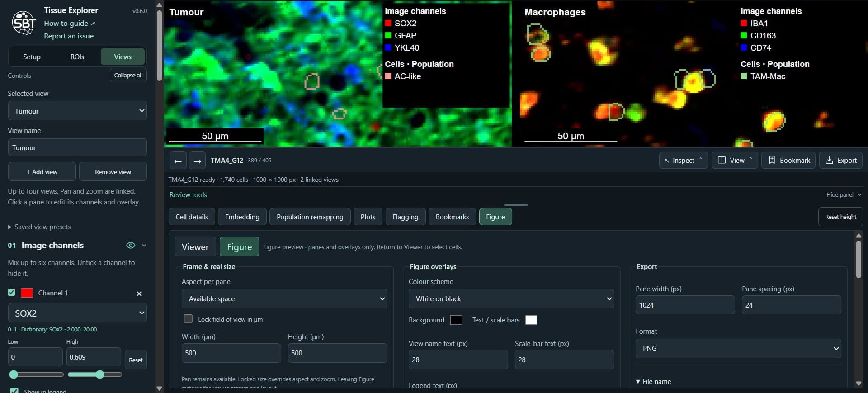Open the SOX2 channel dropdown
The width and height of the screenshot is (868, 393).
click(x=77, y=313)
